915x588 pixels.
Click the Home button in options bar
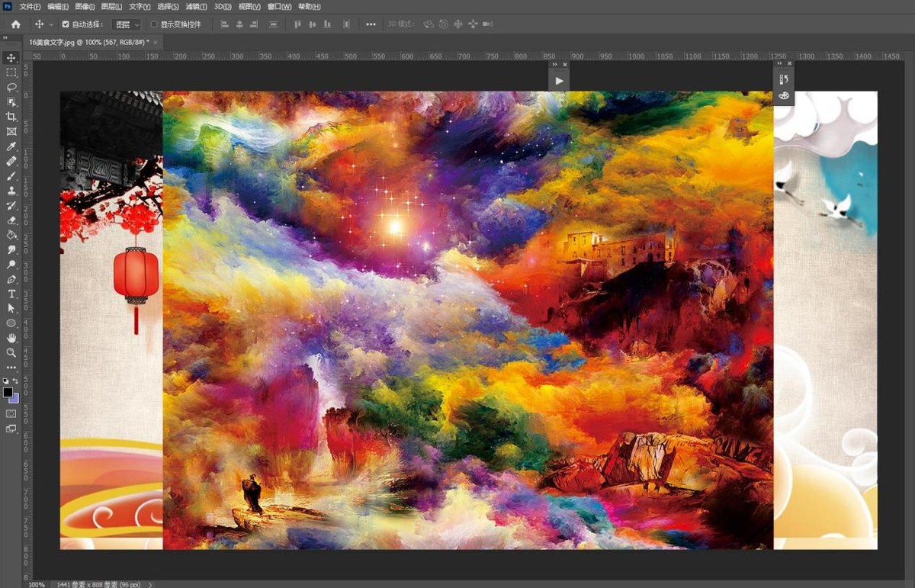tap(15, 24)
